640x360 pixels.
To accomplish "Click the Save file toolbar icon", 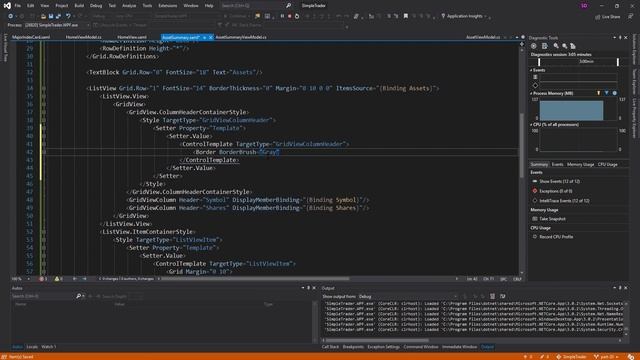I will (x=51, y=16).
